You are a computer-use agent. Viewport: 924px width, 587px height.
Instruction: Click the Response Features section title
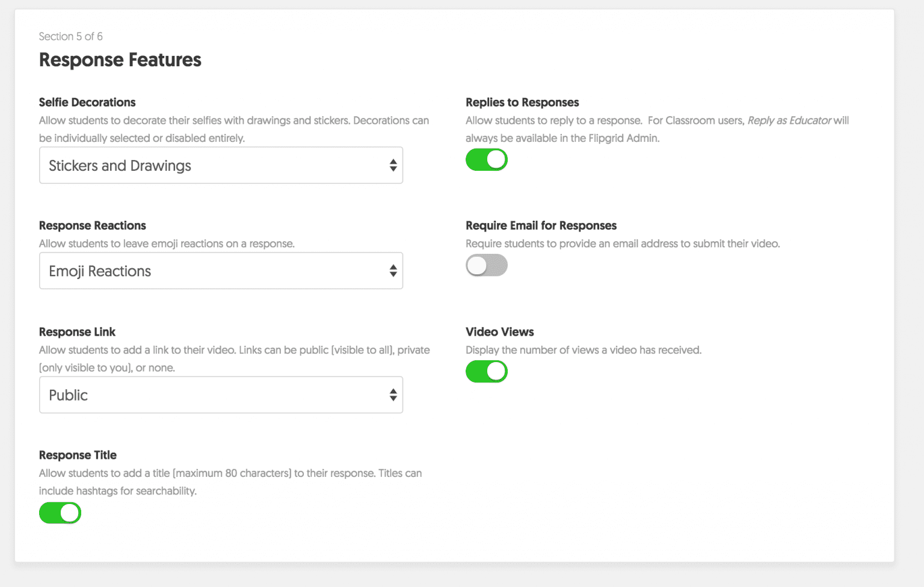click(x=120, y=60)
